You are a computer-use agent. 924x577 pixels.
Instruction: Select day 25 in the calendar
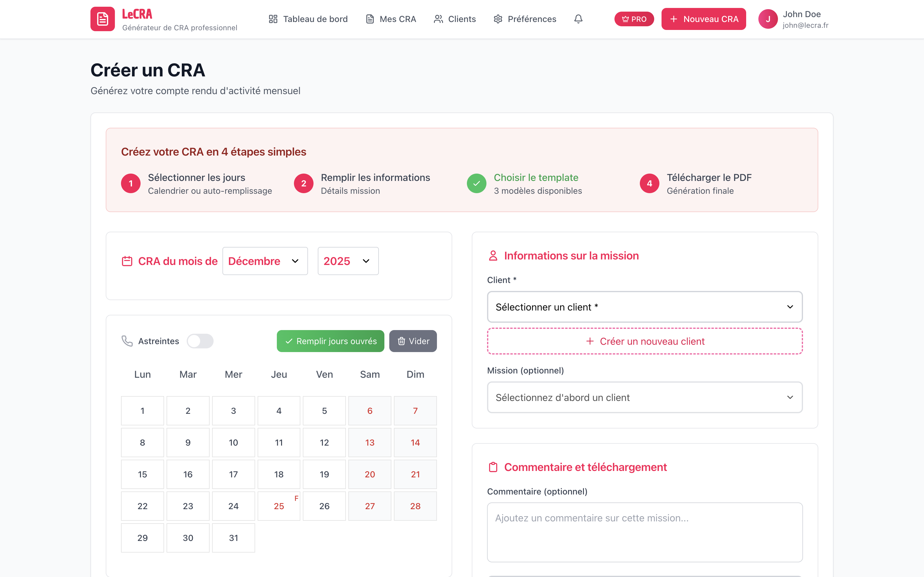coord(278,506)
